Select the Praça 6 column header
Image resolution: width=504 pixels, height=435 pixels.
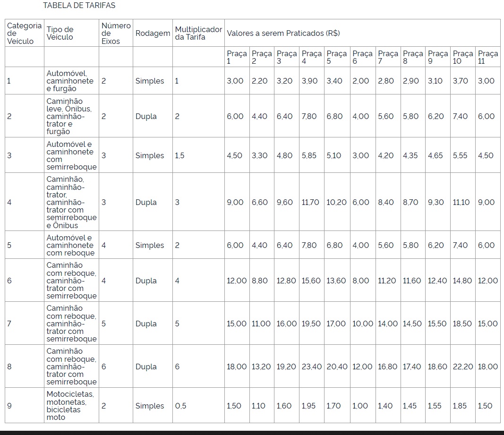[x=362, y=57]
